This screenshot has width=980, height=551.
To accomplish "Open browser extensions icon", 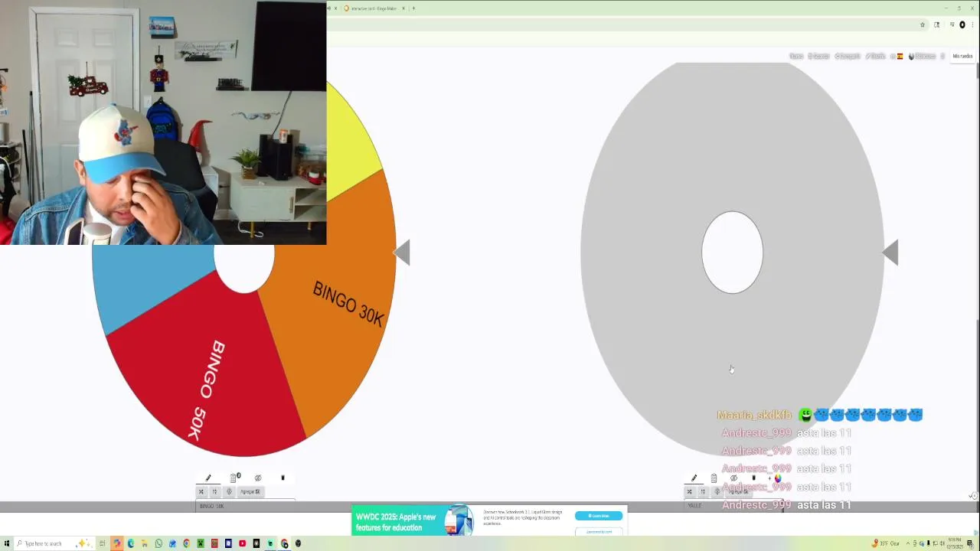I will point(936,24).
